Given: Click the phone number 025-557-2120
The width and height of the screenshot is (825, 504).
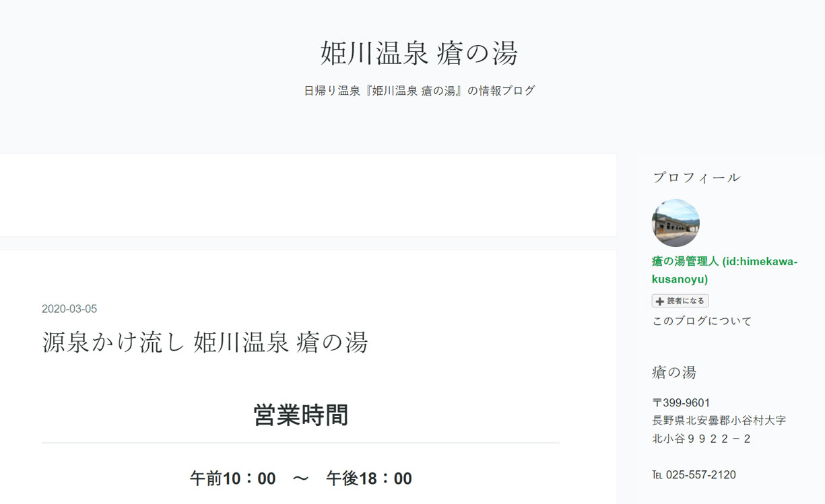Looking at the screenshot, I should 700,475.
